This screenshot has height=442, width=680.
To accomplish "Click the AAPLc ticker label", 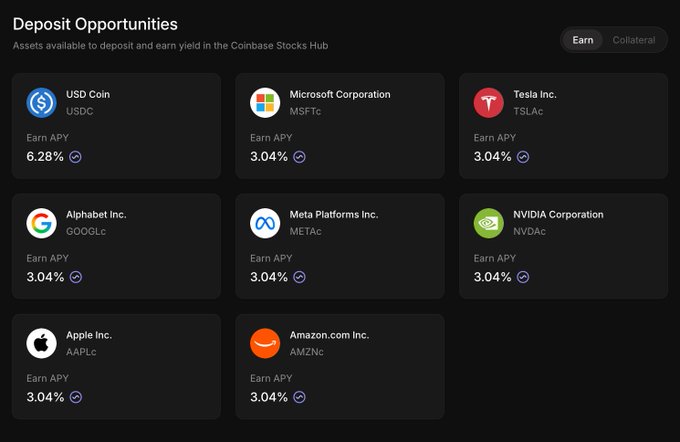I will [x=81, y=352].
